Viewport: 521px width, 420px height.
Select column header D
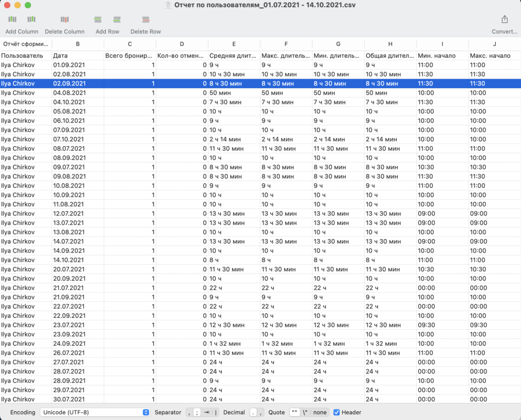pos(182,44)
